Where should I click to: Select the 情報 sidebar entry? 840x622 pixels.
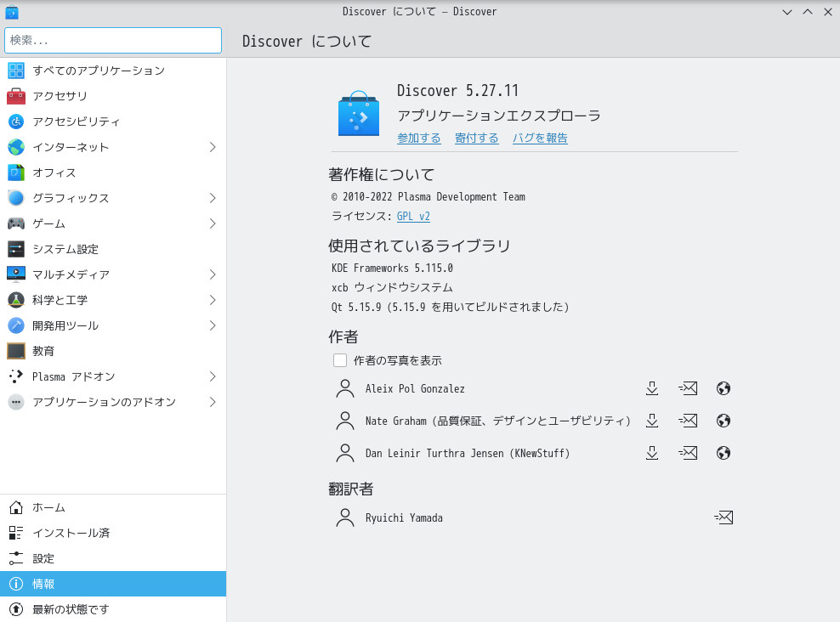point(15,584)
